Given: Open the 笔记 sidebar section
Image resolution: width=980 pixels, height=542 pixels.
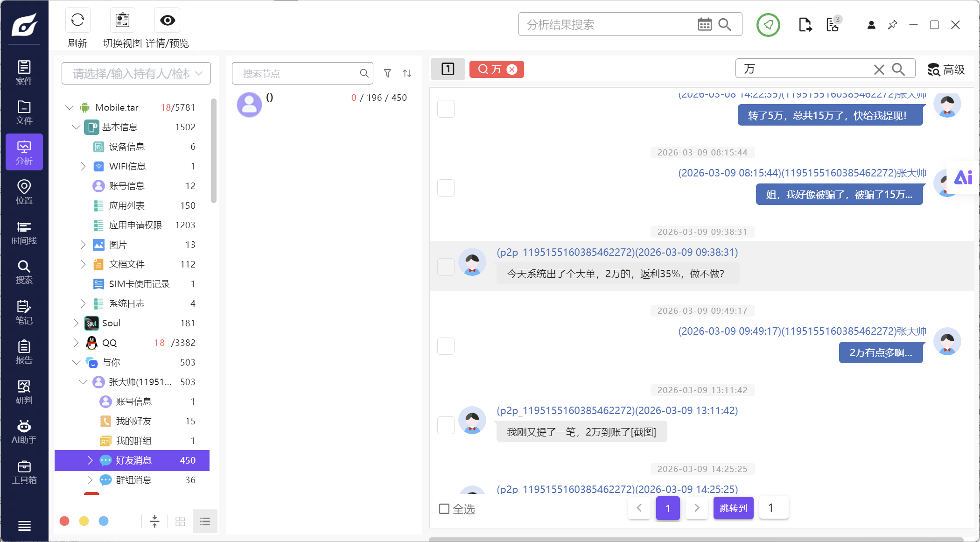Looking at the screenshot, I should point(24,312).
